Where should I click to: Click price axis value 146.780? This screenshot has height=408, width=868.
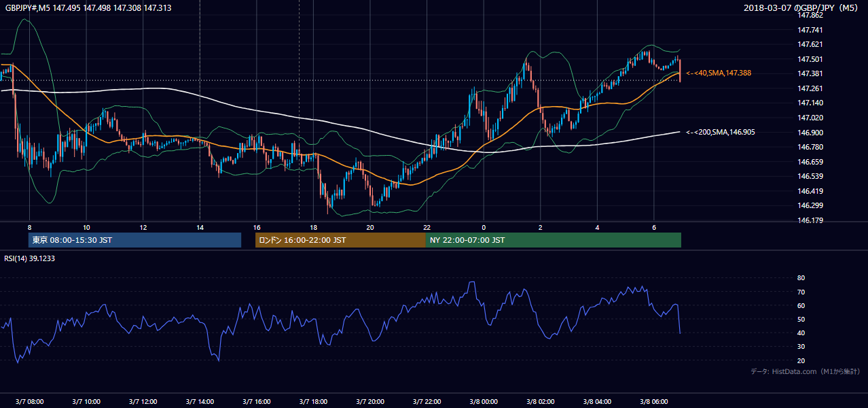tap(810, 147)
